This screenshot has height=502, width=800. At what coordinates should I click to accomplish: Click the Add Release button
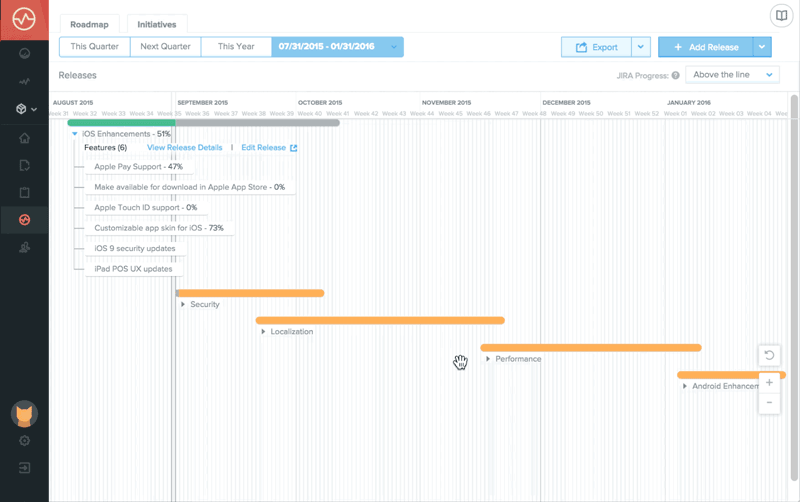click(706, 47)
